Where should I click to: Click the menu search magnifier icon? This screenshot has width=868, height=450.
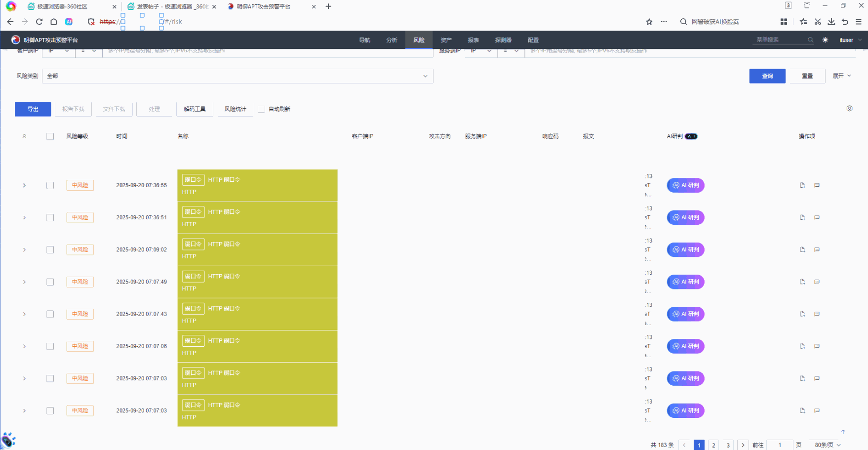[810, 40]
